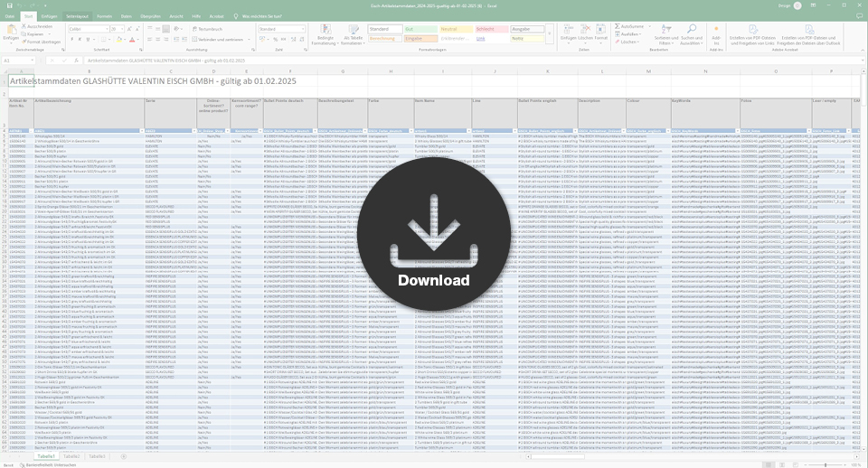The height and width of the screenshot is (468, 868).
Task: Switch to the Einfügen ribbon tab
Action: [x=49, y=16]
